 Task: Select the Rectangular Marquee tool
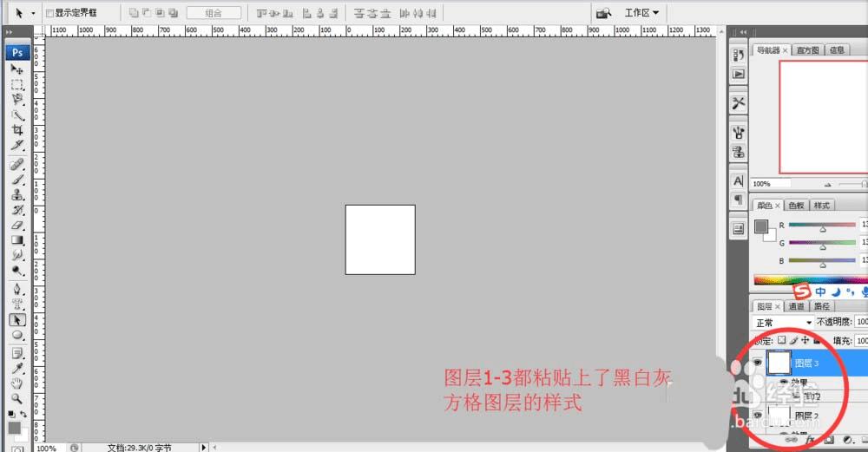point(17,85)
